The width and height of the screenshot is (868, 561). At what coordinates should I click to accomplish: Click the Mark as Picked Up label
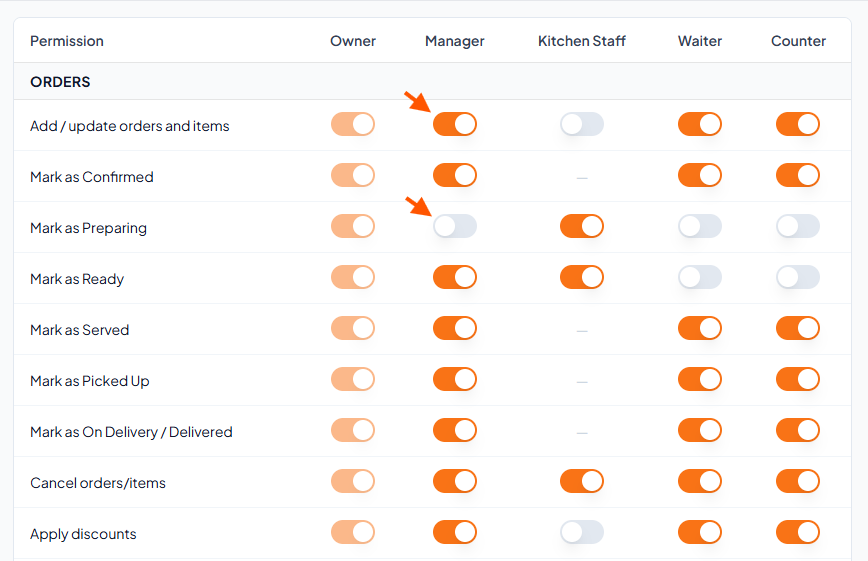pyautogui.click(x=89, y=381)
